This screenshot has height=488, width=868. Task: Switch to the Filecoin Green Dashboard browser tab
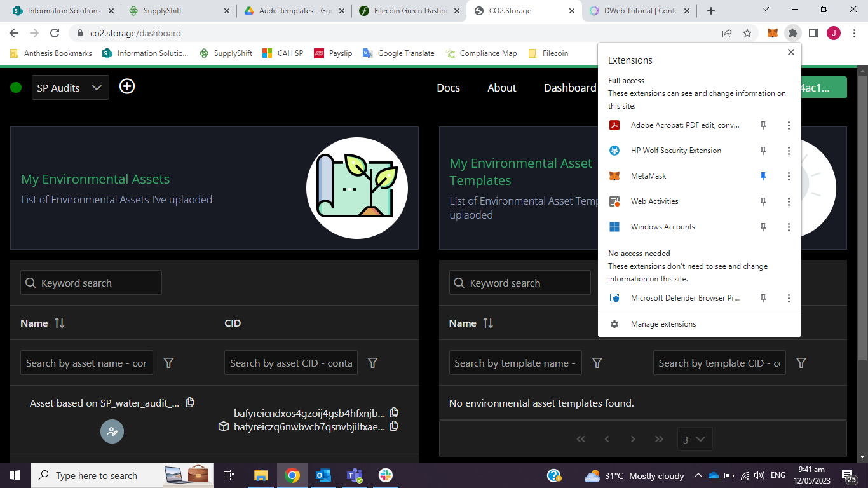click(x=409, y=10)
